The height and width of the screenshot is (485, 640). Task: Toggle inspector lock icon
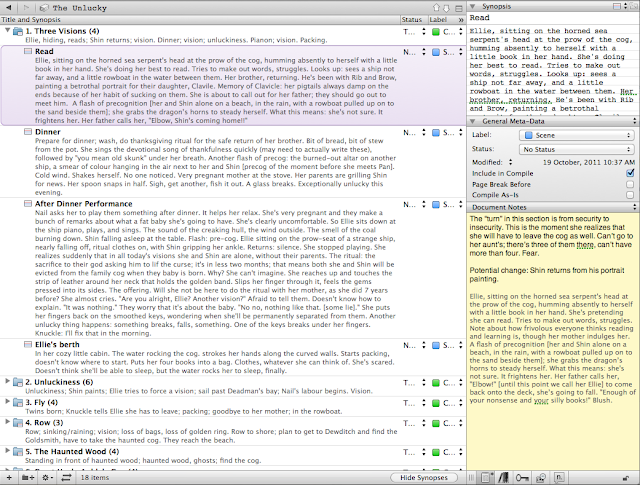coord(625,478)
